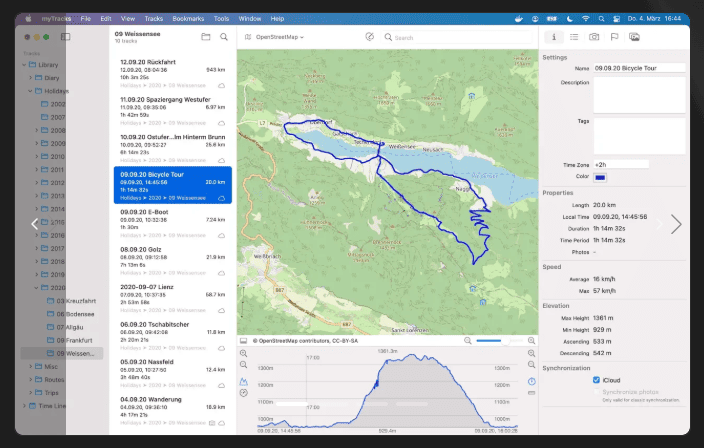Click the map Search field
704x448 pixels.
[x=457, y=37]
